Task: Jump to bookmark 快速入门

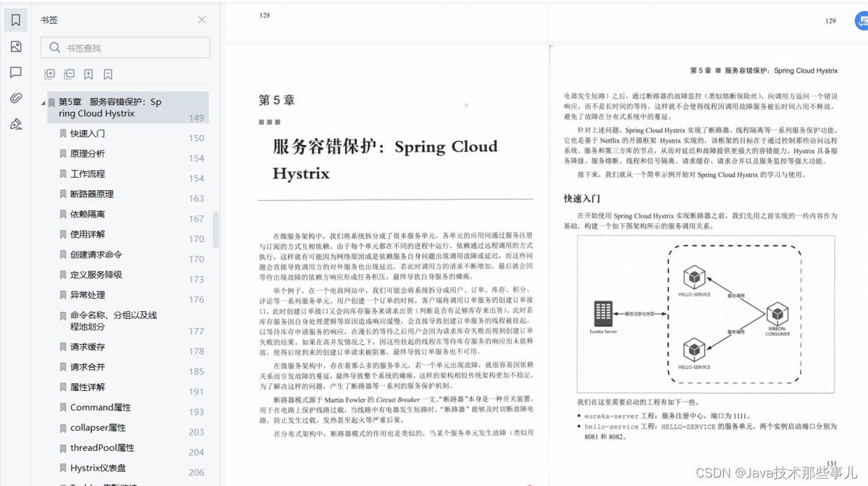Action: (x=87, y=133)
